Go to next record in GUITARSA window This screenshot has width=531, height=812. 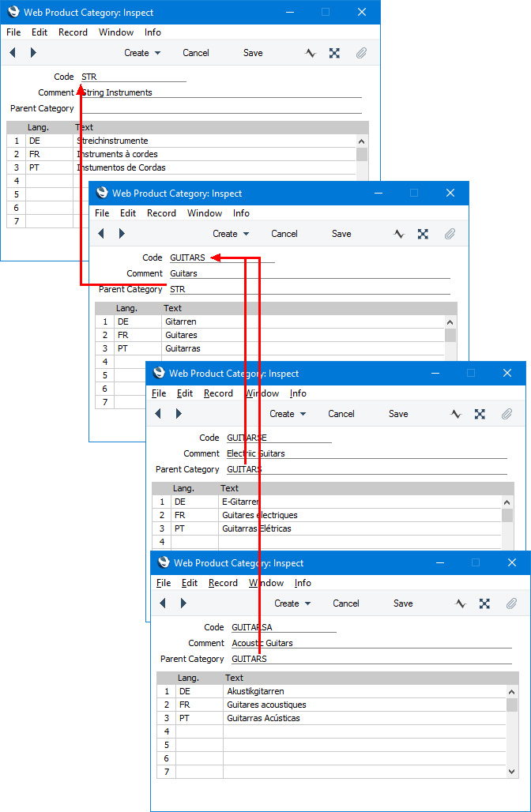(183, 603)
